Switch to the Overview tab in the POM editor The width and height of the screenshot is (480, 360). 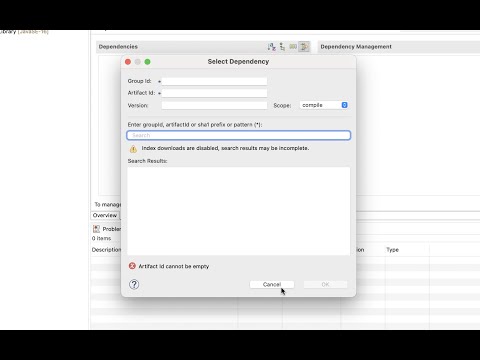point(105,215)
